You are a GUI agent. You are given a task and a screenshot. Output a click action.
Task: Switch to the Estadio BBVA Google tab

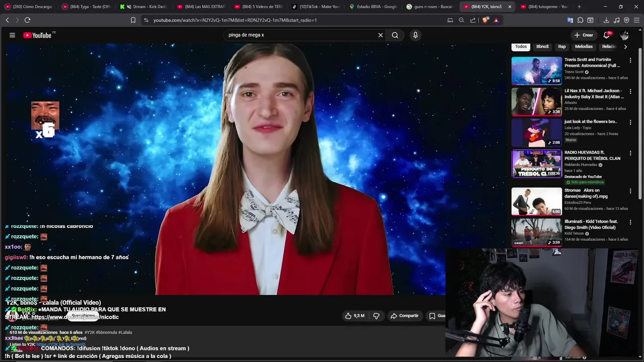tap(373, 7)
